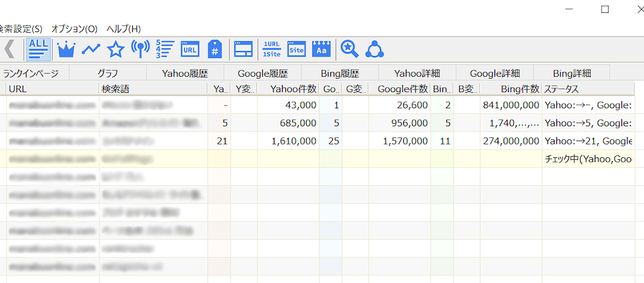Switch to the Google詳細 tab

(495, 73)
